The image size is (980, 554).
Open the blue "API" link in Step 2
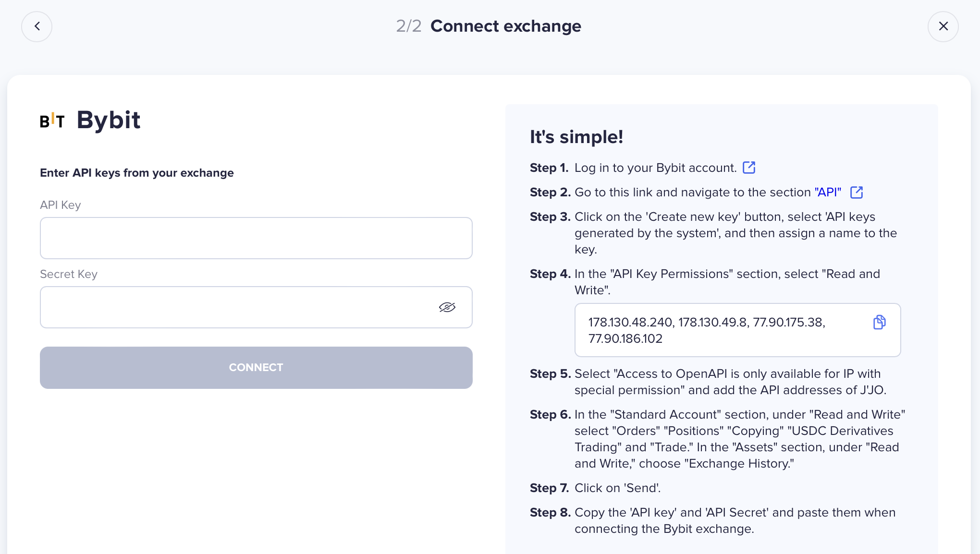[828, 193]
